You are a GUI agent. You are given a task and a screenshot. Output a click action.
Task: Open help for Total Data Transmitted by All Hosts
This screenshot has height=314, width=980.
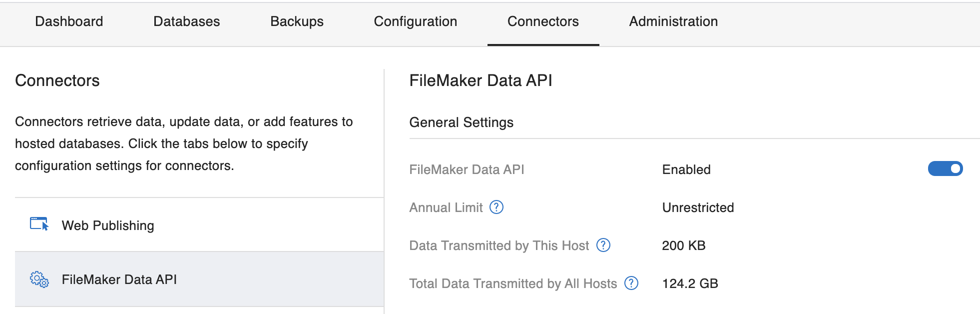(x=631, y=283)
